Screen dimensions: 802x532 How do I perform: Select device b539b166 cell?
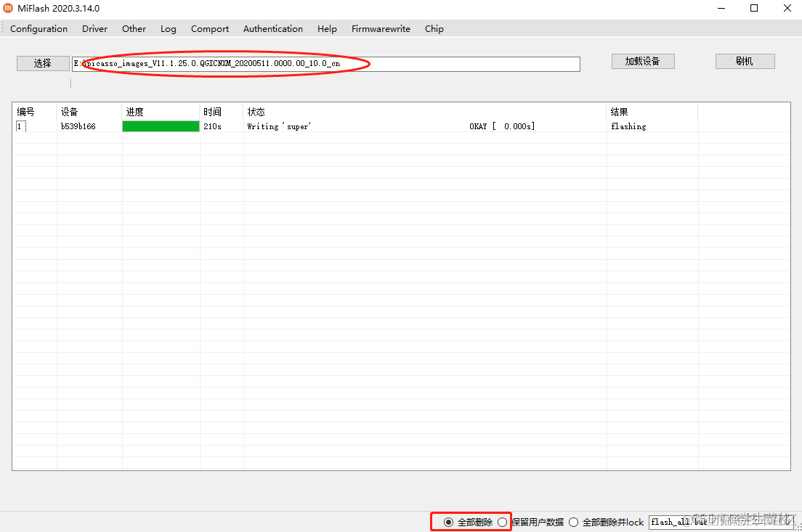tap(78, 126)
